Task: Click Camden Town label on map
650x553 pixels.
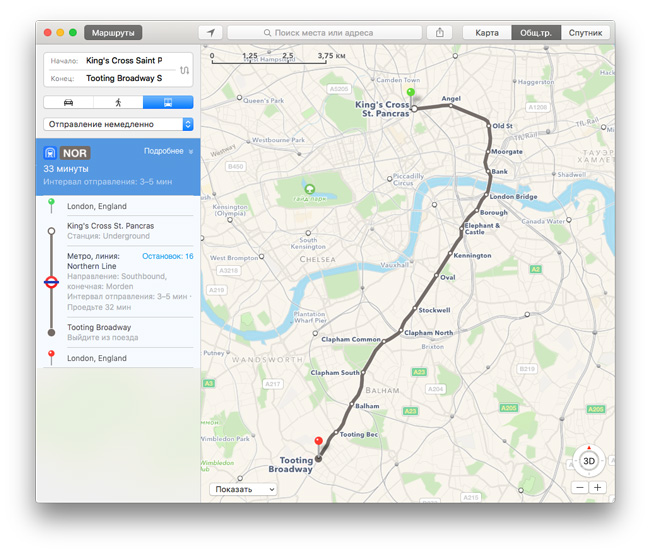Action: pyautogui.click(x=398, y=80)
